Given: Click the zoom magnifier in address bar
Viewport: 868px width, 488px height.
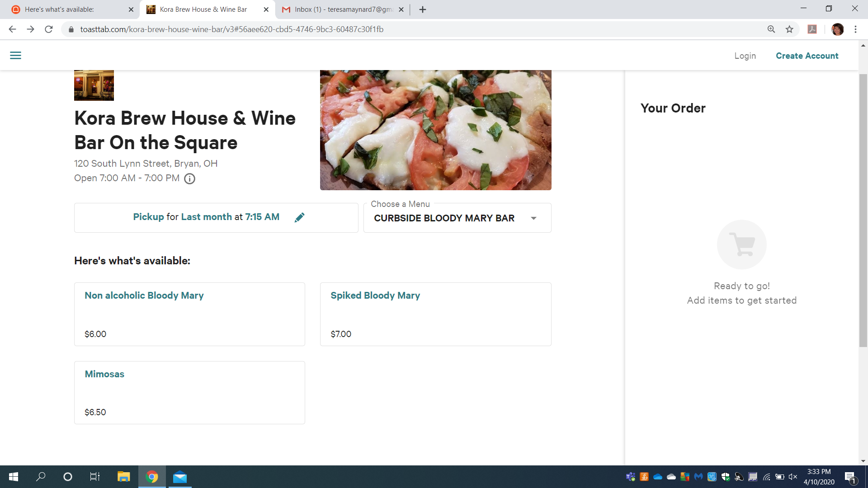Looking at the screenshot, I should [x=771, y=29].
